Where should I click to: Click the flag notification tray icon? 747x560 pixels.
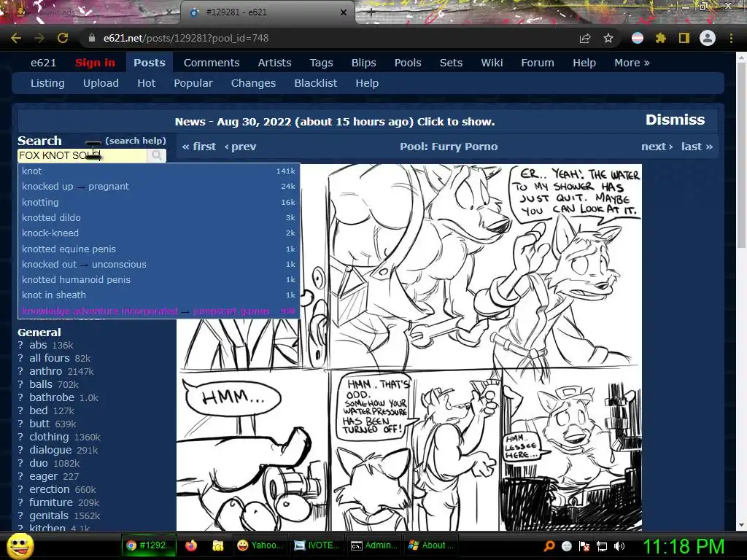(584, 546)
